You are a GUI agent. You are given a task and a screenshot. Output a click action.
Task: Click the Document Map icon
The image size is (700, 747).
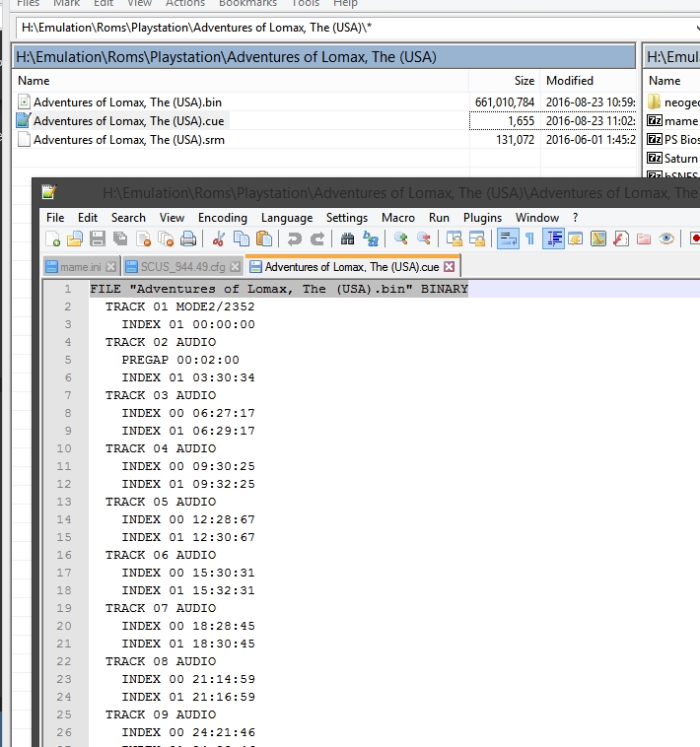coord(598,238)
